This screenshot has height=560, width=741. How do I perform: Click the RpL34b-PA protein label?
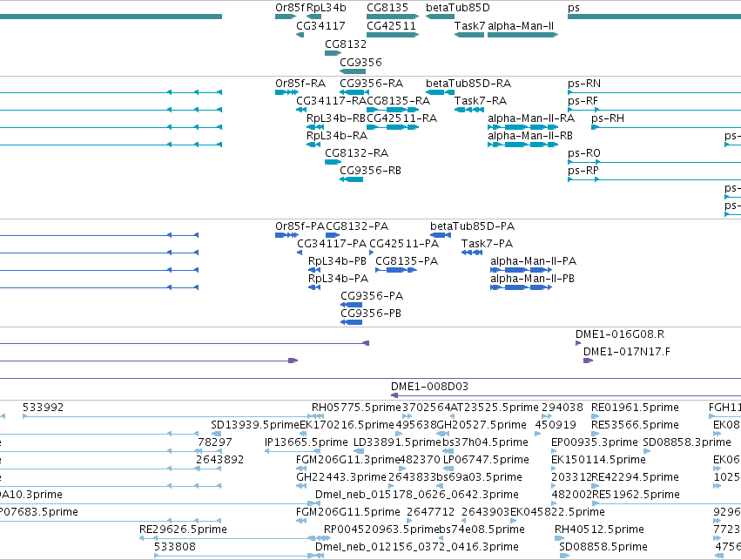[338, 279]
